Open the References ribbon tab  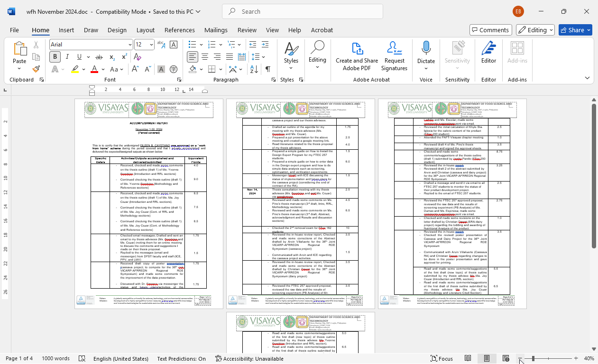pyautogui.click(x=179, y=30)
